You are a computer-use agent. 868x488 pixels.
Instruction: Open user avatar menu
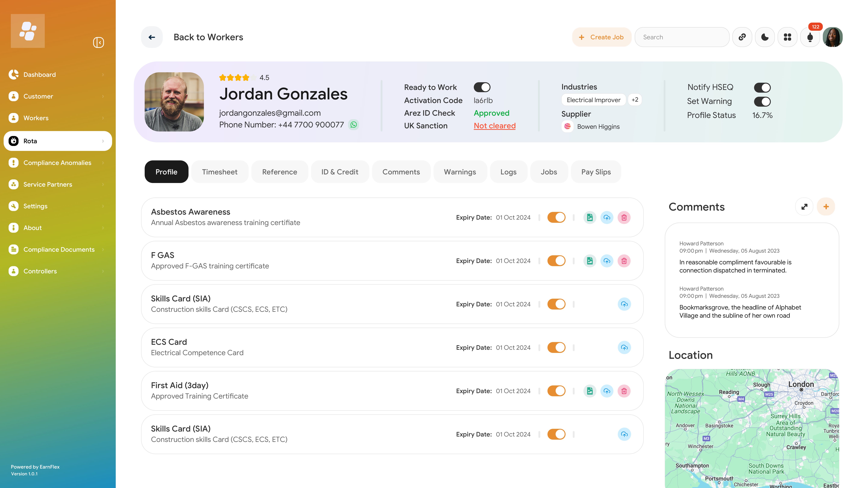tap(833, 37)
